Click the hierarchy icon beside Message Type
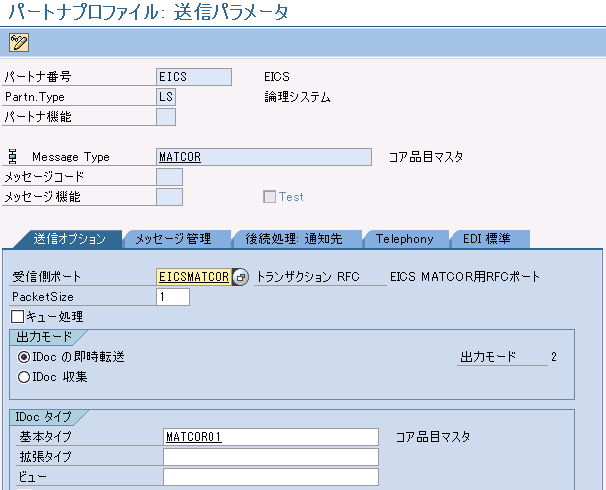 coord(12,157)
